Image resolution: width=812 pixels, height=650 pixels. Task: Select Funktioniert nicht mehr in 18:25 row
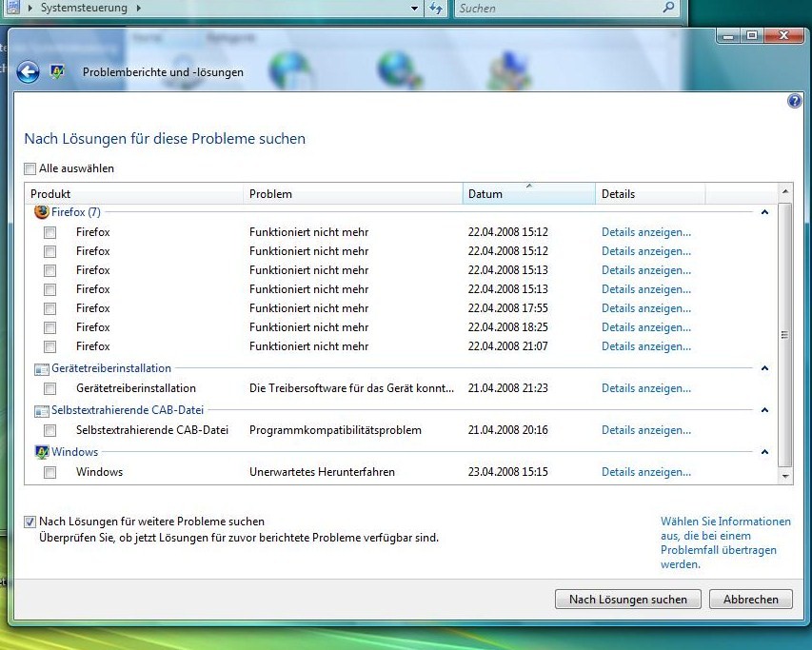[x=308, y=327]
